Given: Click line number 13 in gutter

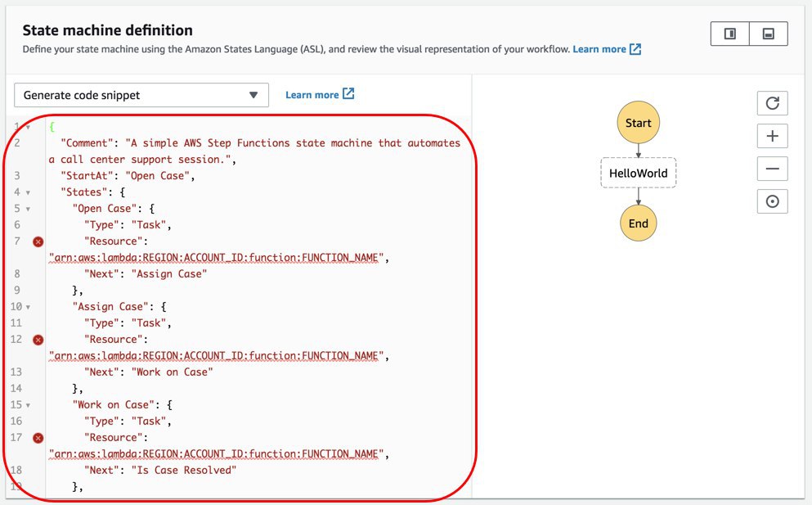Looking at the screenshot, I should (16, 372).
